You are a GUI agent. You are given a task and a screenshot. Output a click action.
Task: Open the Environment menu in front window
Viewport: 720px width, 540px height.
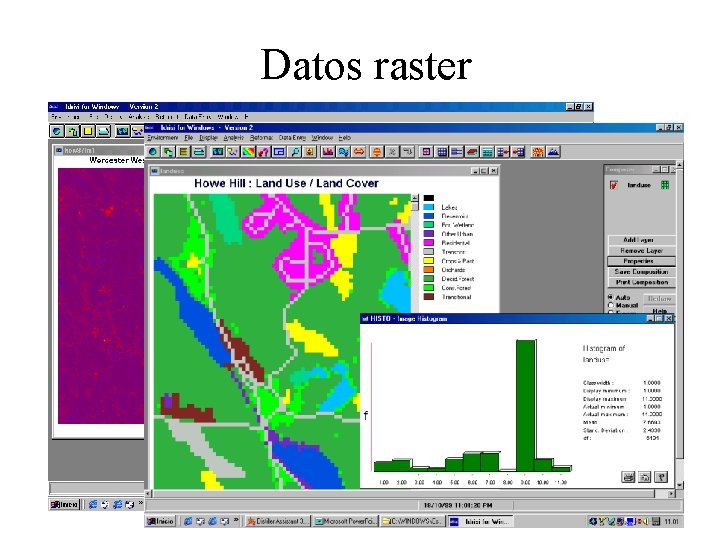pyautogui.click(x=163, y=138)
